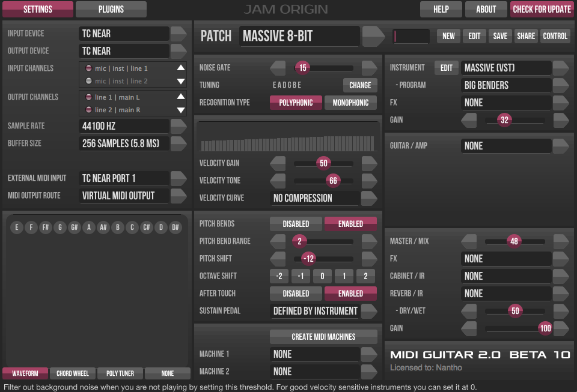Image resolution: width=577 pixels, height=392 pixels.
Task: Open the Poly Tuner tab
Action: 120,373
